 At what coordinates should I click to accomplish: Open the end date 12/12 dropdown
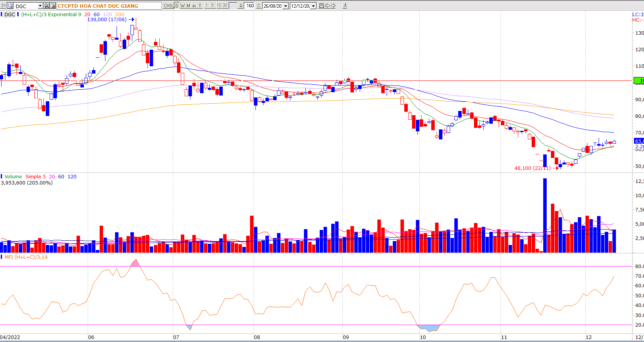313,6
